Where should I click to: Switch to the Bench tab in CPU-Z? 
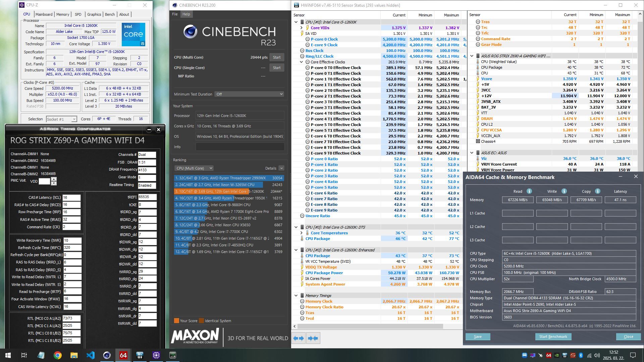[x=110, y=14]
